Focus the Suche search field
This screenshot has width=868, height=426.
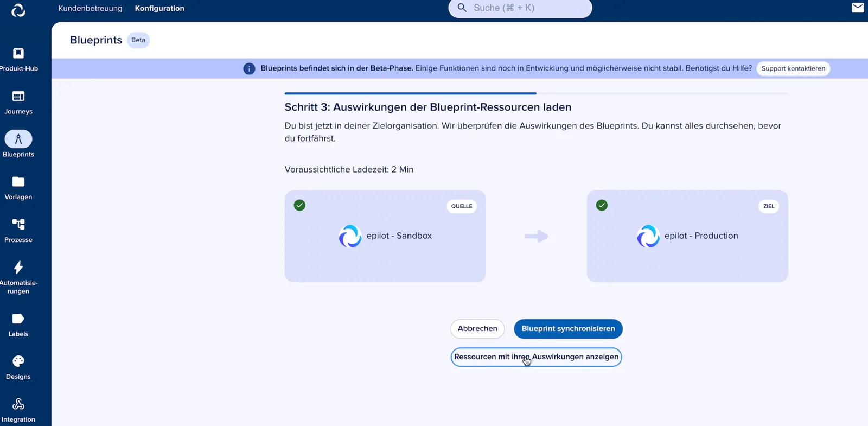[520, 8]
